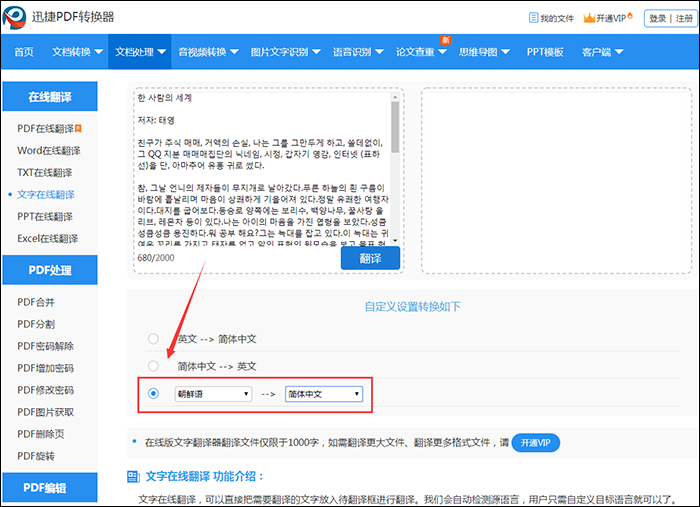
Task: Go to 首页 in navigation bar
Action: pyautogui.click(x=24, y=52)
